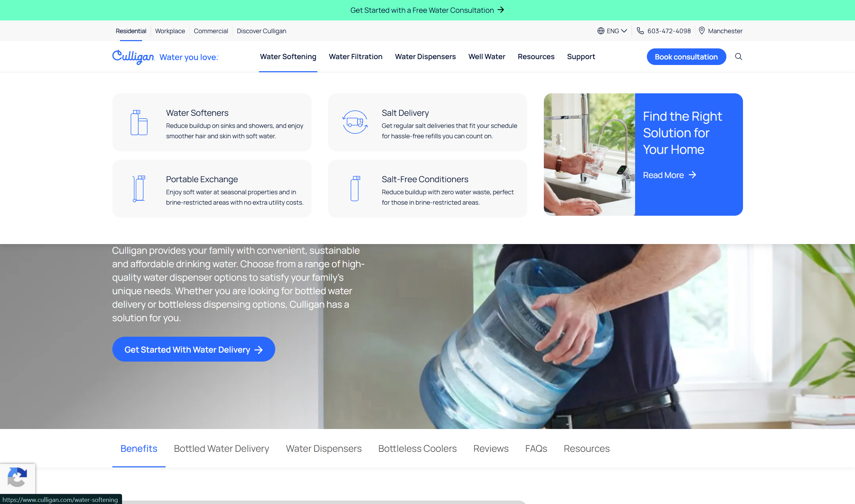
Task: Follow the Read More link
Action: [669, 175]
